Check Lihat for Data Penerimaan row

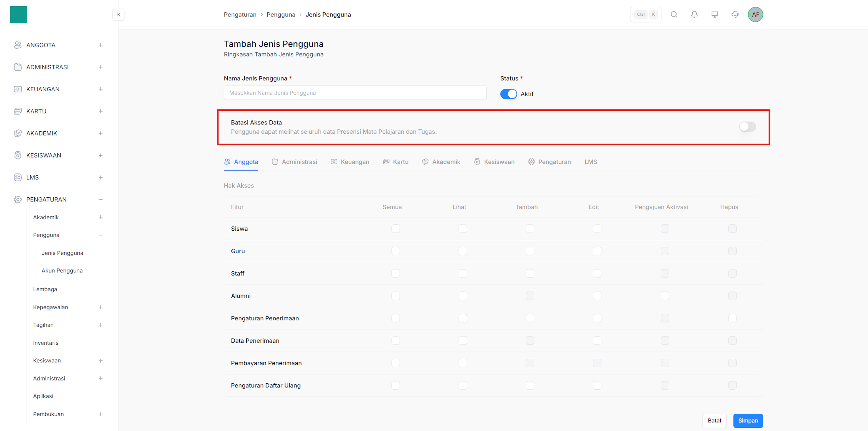click(x=462, y=341)
